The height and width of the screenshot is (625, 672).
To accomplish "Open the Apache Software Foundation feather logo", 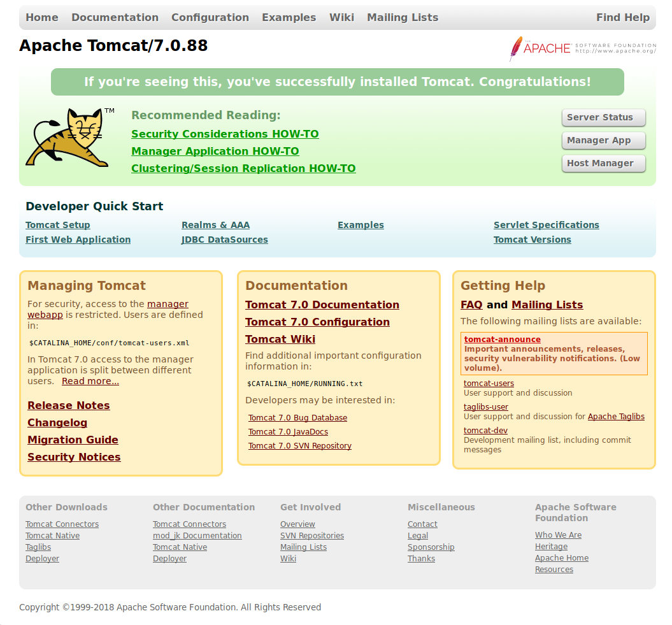I will pyautogui.click(x=583, y=48).
